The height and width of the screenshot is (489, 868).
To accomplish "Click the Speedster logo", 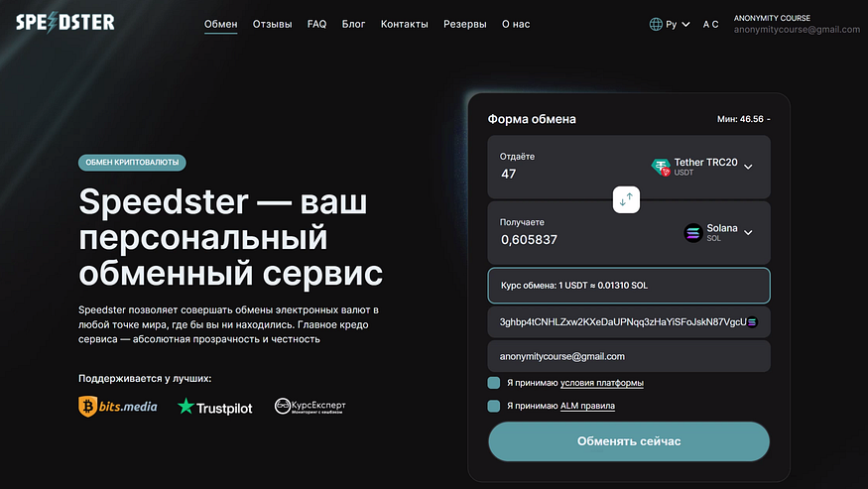I will tap(64, 22).
